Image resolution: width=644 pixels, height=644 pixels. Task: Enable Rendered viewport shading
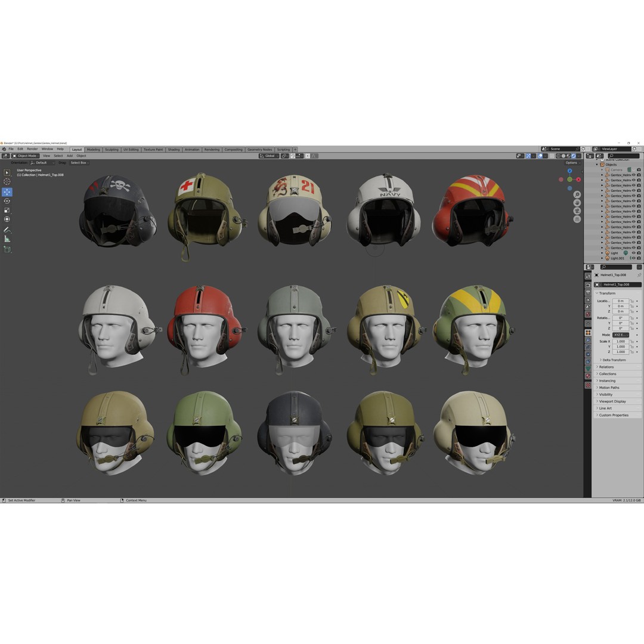pos(574,156)
